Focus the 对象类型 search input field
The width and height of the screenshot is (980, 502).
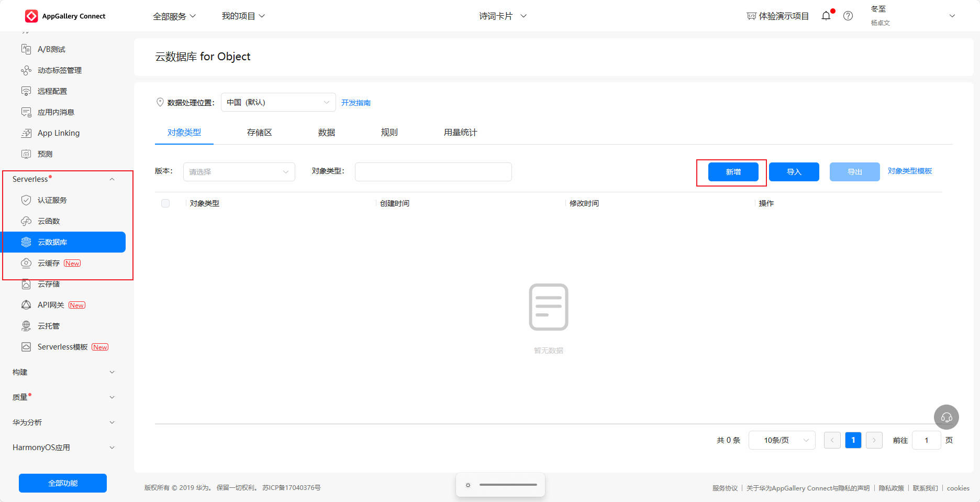tap(433, 172)
